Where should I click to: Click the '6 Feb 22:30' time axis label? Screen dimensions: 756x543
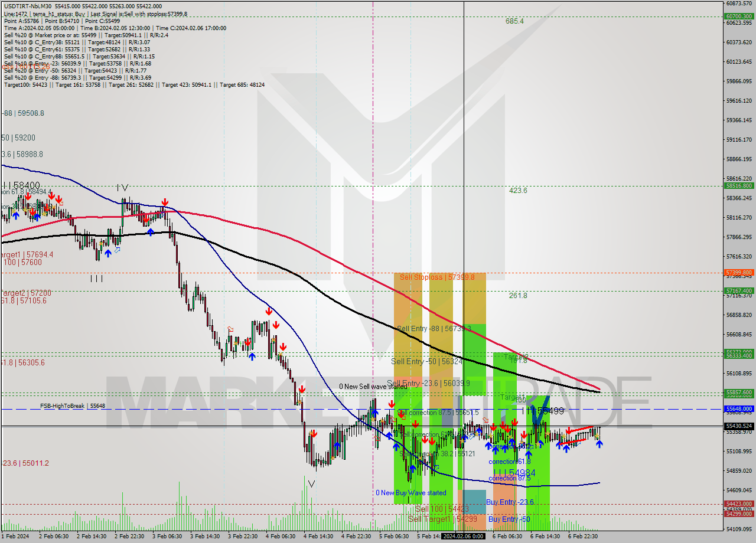[x=583, y=537]
